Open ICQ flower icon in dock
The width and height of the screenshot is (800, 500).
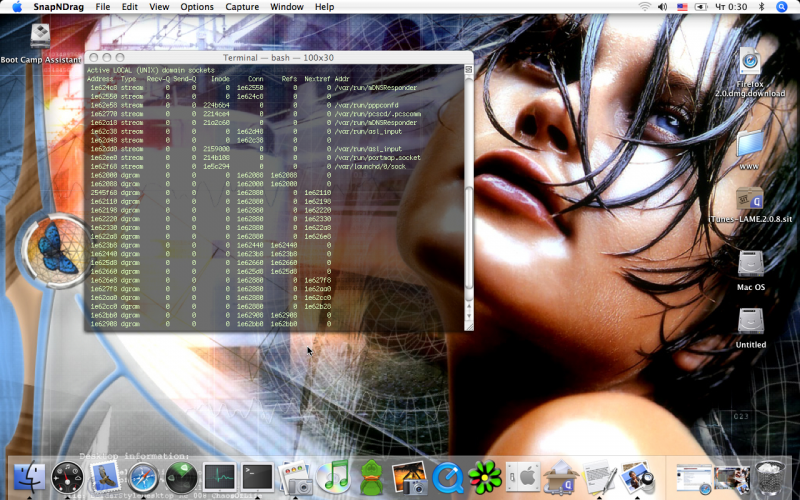click(485, 478)
